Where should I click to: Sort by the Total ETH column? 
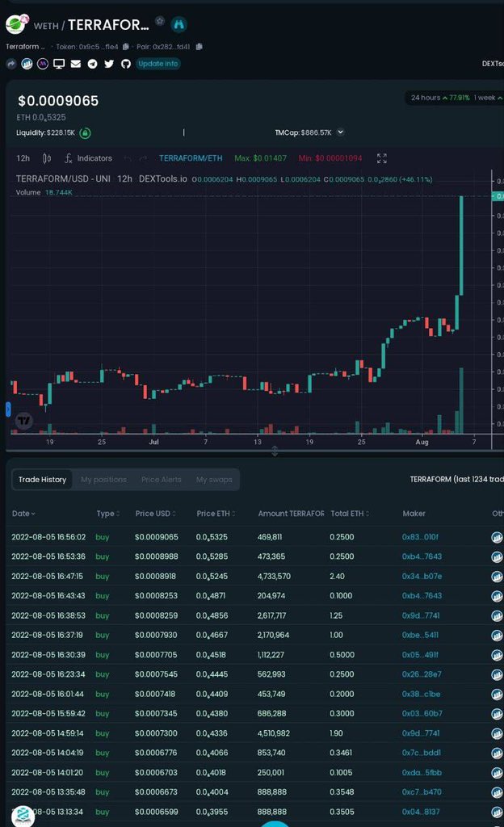point(350,514)
